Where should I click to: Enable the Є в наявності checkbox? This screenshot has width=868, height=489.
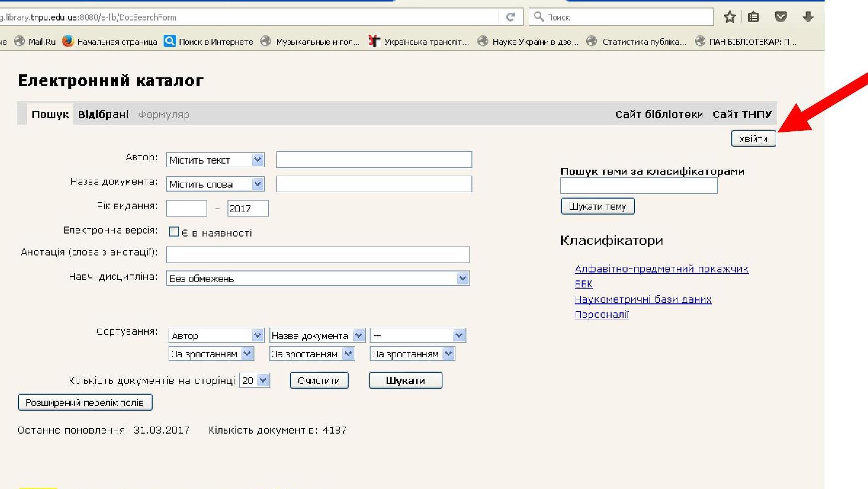[x=174, y=232]
